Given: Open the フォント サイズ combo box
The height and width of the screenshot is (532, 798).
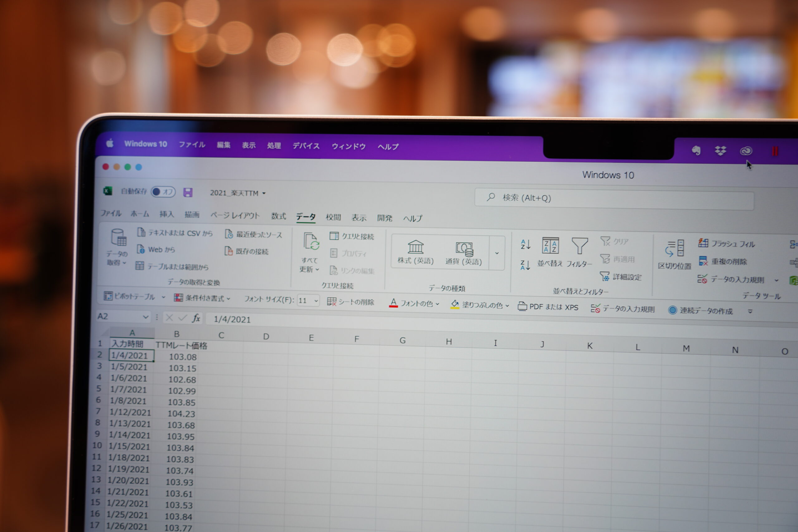Looking at the screenshot, I should [x=308, y=300].
